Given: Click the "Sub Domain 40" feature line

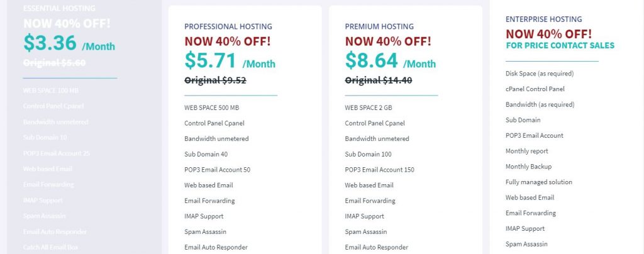Looking at the screenshot, I should 207,154.
